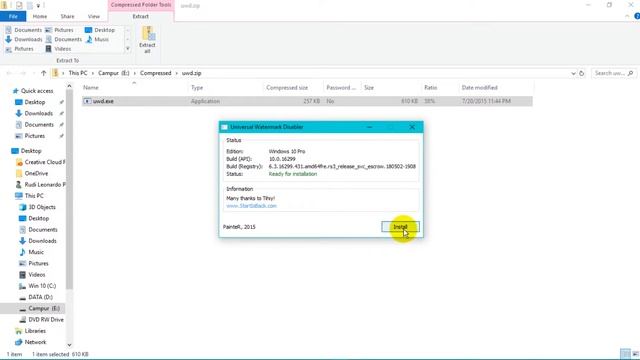This screenshot has height=360, width=640.
Task: Sort by Type column header
Action: (x=197, y=88)
